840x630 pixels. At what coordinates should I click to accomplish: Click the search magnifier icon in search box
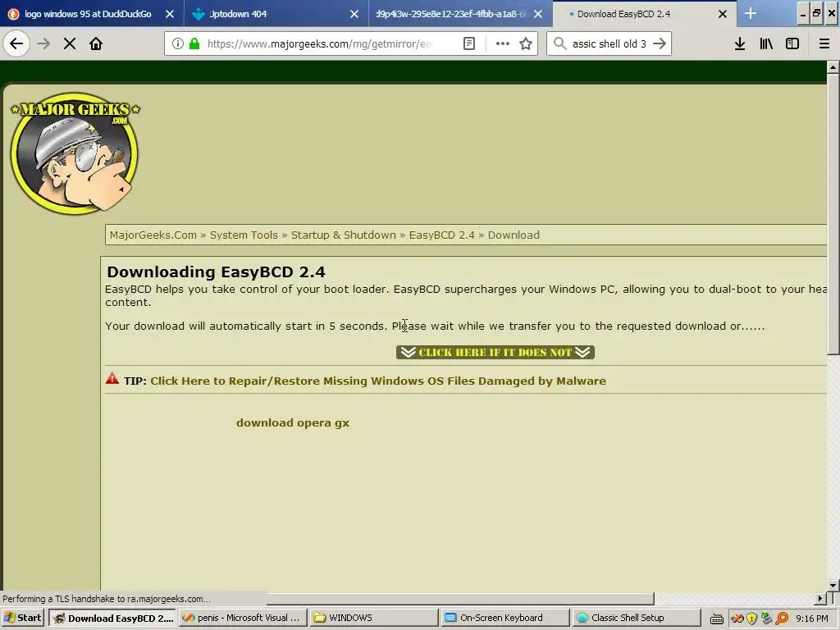coord(559,43)
